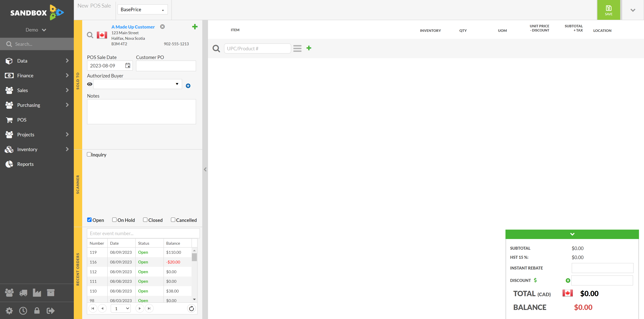Click the Save icon in top right

(609, 10)
